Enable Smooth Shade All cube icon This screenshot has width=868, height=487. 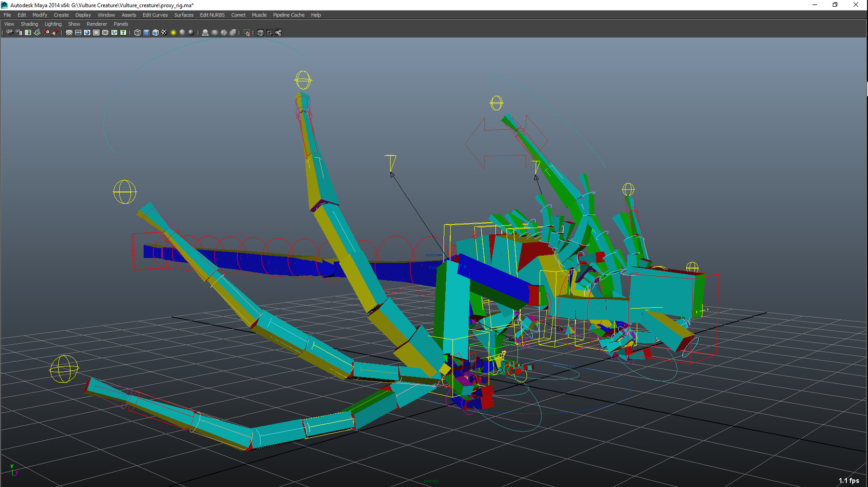tap(147, 33)
